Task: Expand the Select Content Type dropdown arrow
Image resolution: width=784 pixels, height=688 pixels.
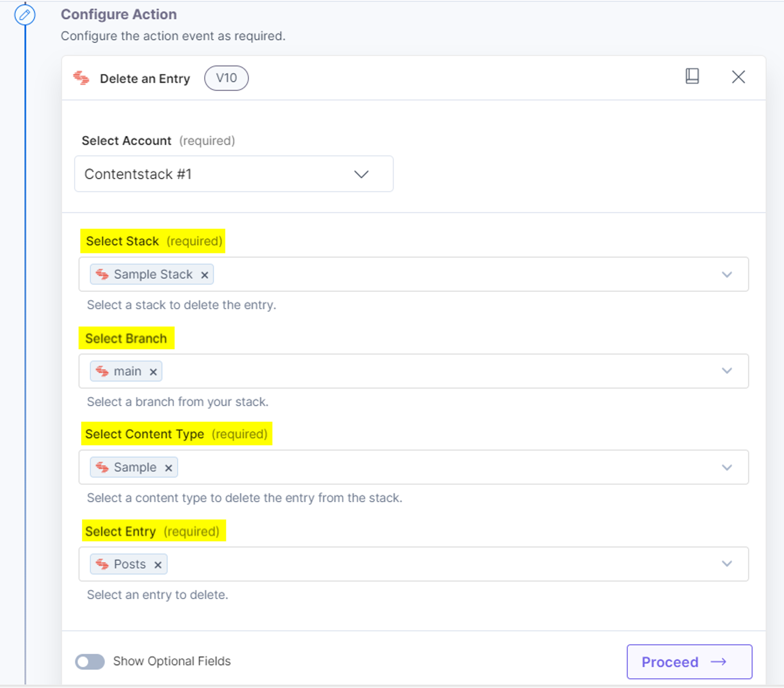Action: click(x=726, y=467)
